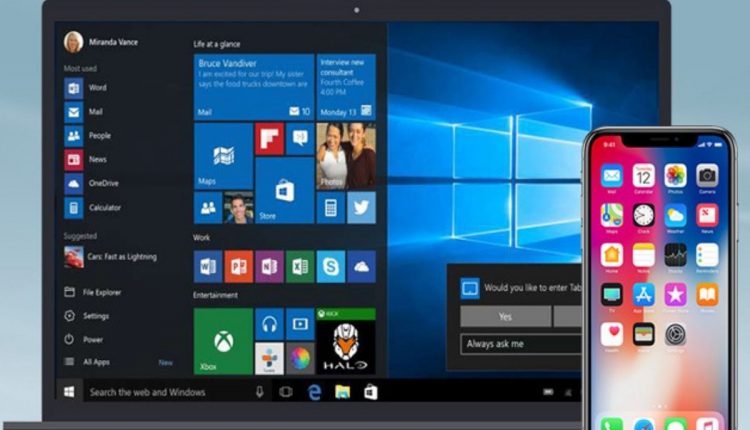Viewport: 750px width, 430px height.
Task: Open the Home app on the iPhone
Action: [x=612, y=255]
